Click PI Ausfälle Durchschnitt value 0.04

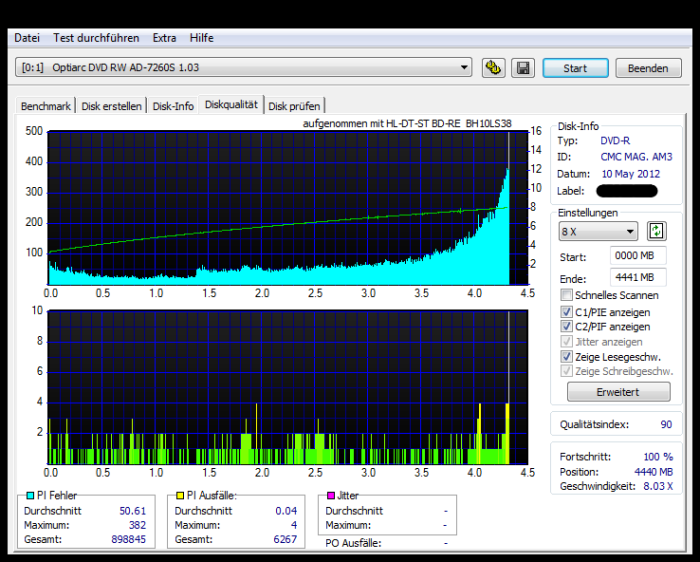[x=286, y=511]
